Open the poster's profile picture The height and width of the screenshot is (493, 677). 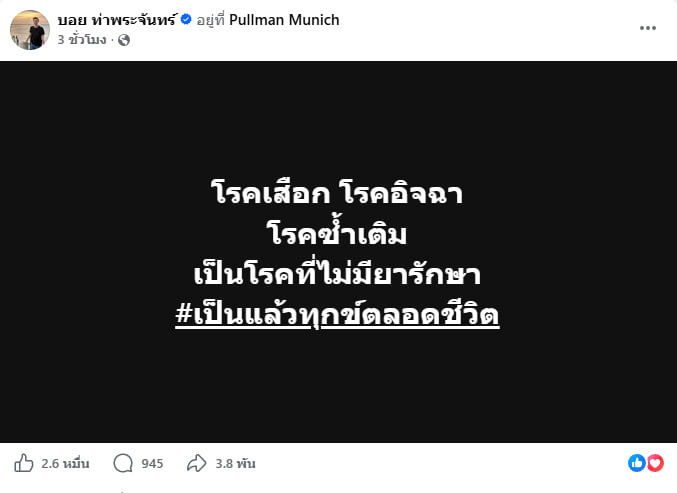(30, 30)
